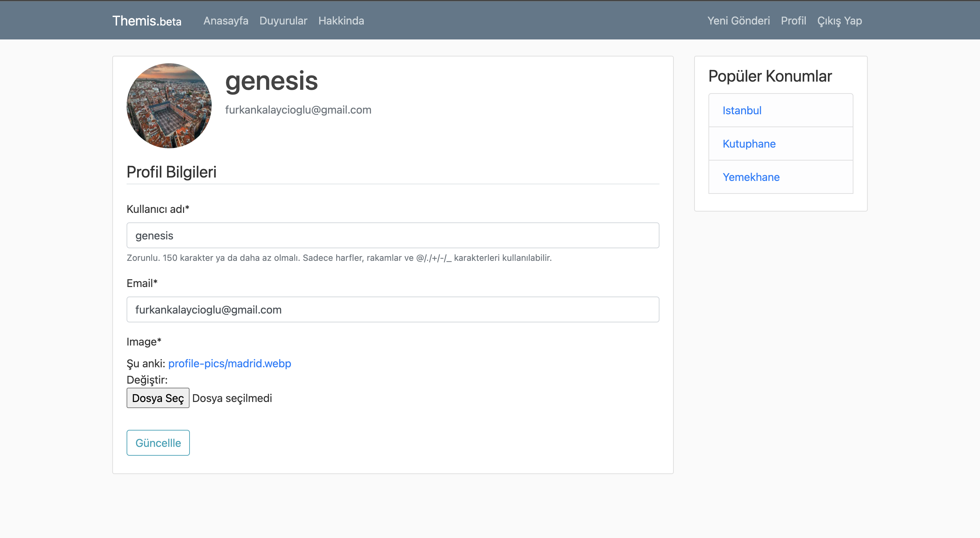Open the Yeni Gönderi page
The width and height of the screenshot is (980, 538).
[x=738, y=21]
